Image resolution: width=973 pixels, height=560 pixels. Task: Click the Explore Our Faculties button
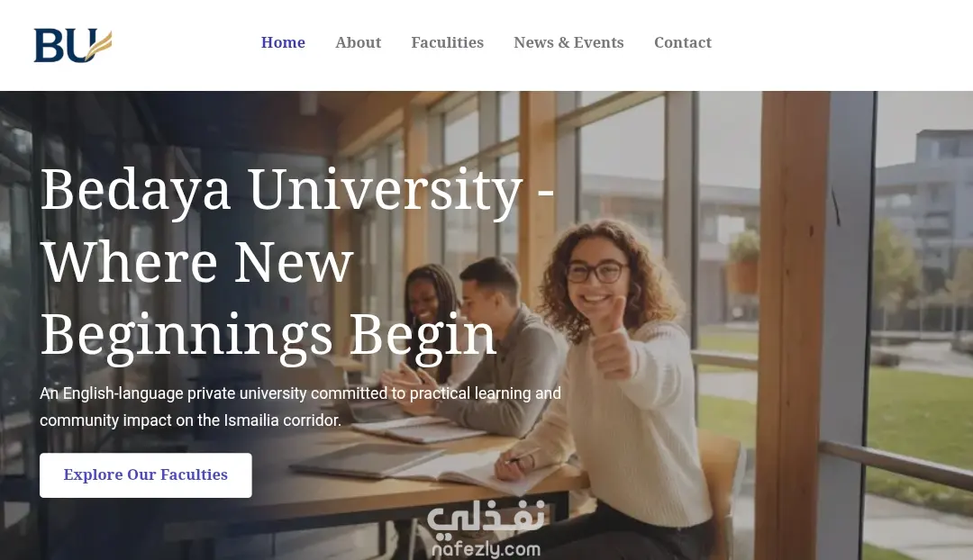[x=146, y=475]
